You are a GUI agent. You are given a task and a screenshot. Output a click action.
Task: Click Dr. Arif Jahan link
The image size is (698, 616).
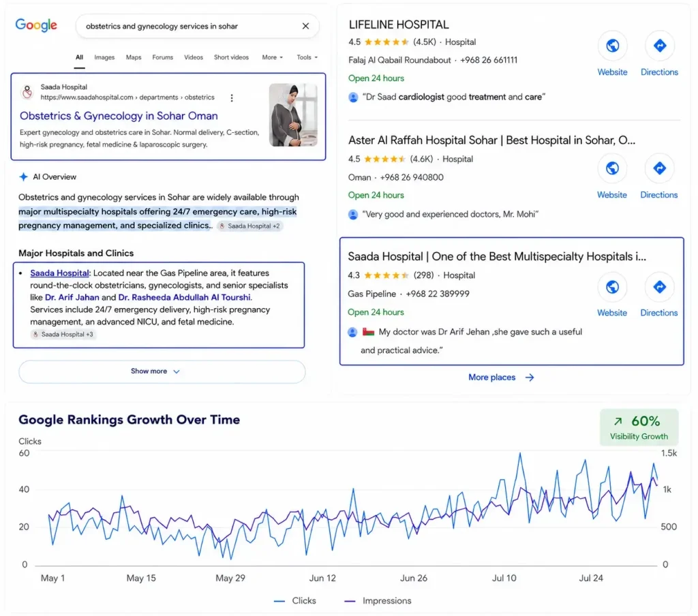point(72,297)
